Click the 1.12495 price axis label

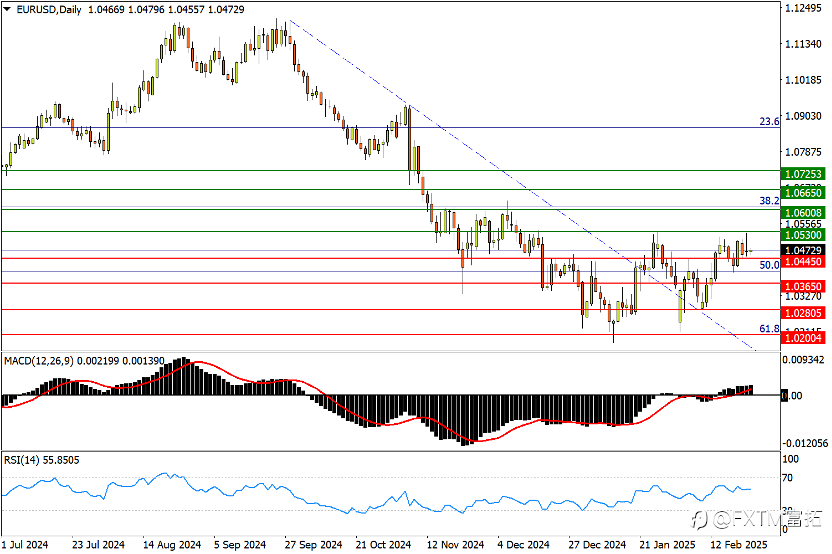(x=803, y=8)
